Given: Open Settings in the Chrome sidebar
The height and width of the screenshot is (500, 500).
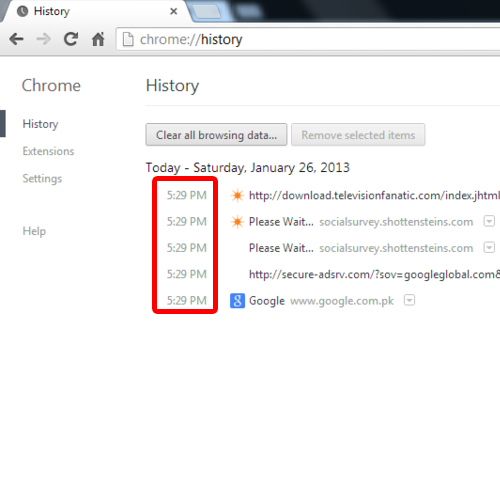Looking at the screenshot, I should pos(42,178).
